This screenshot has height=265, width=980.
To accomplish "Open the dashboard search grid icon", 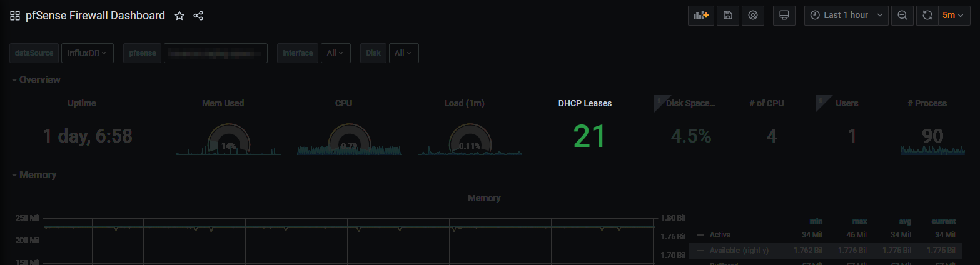I will pos(15,16).
